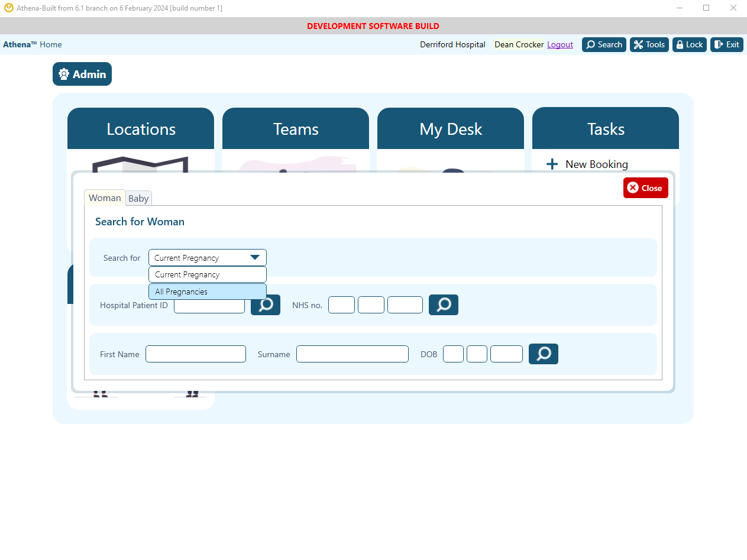This screenshot has height=560, width=747.
Task: Click the Admin paw icon button
Action: point(82,74)
